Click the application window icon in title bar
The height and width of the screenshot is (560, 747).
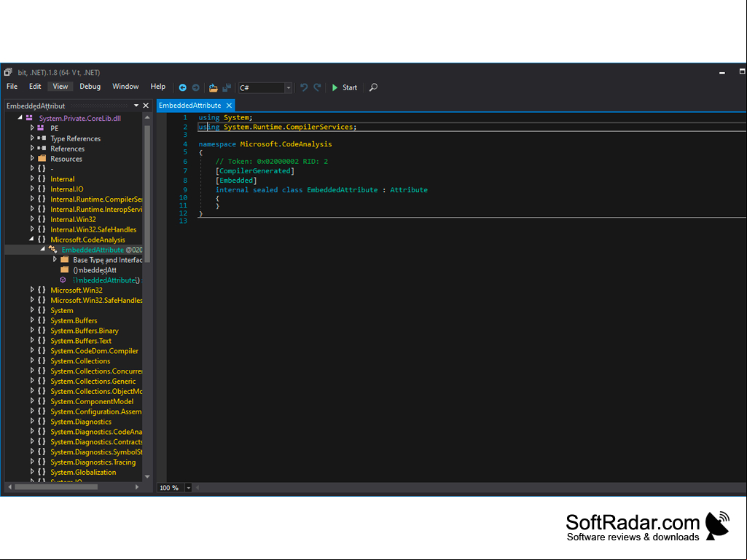8,72
